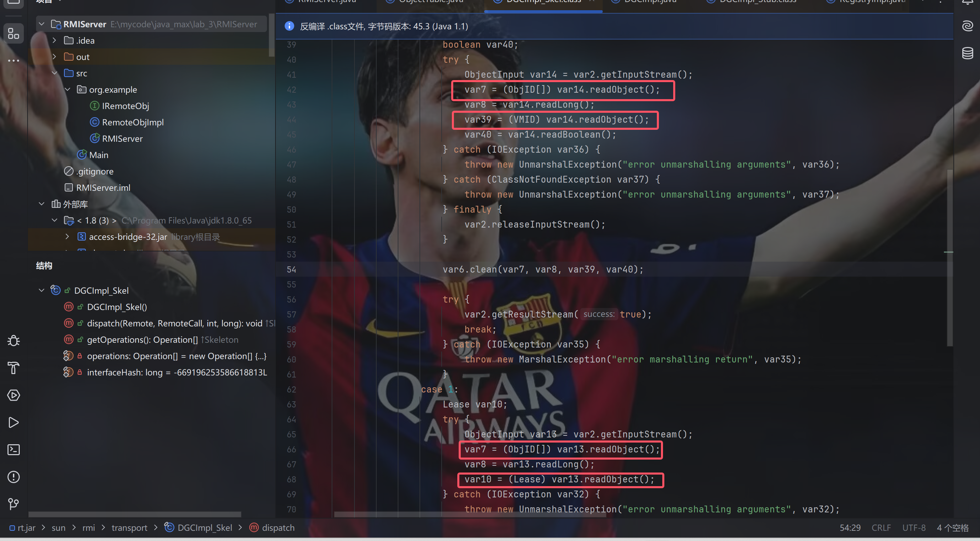Expand the access-bridge-32.jar node
This screenshot has width=980, height=541.
67,236
